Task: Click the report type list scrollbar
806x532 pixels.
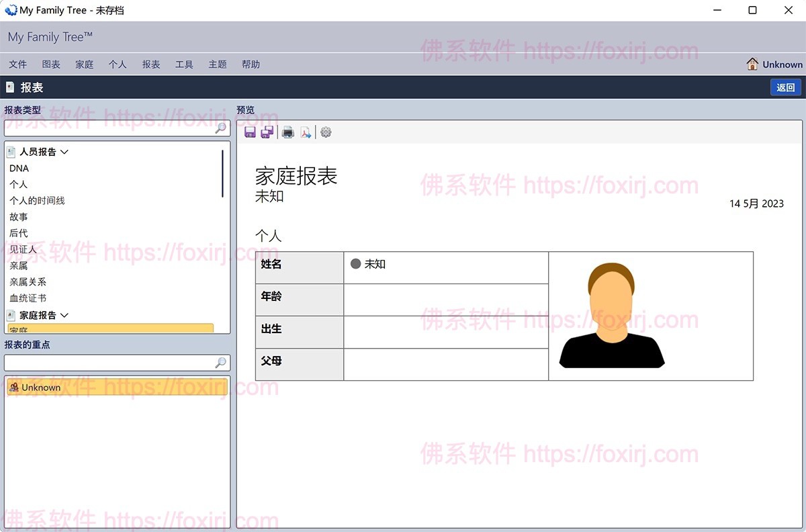Action: click(222, 173)
